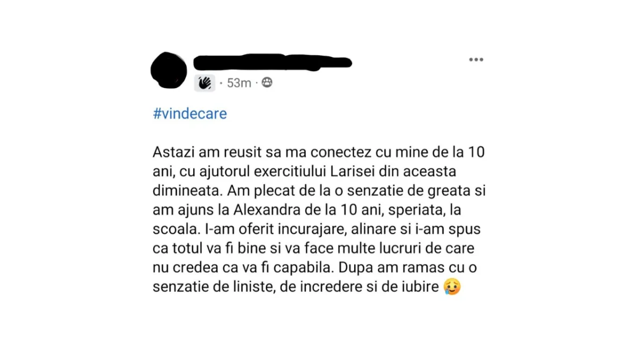Open the redacted author name
Viewport: 644px width, 362px height.
pyautogui.click(x=273, y=63)
